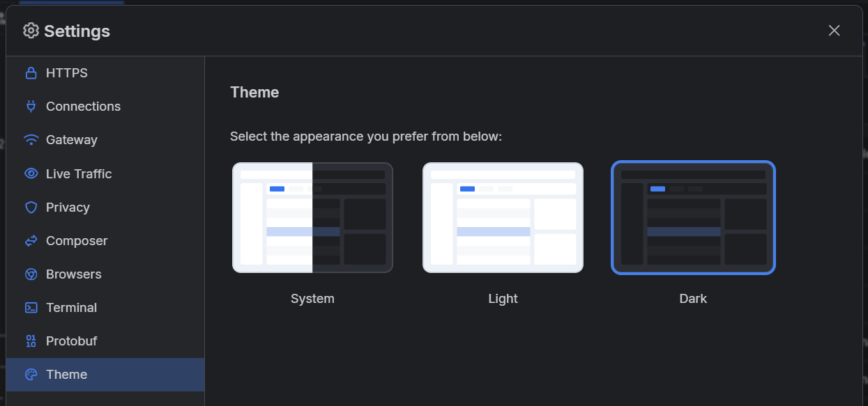Select the System theme preview
This screenshot has height=406, width=868.
[312, 217]
